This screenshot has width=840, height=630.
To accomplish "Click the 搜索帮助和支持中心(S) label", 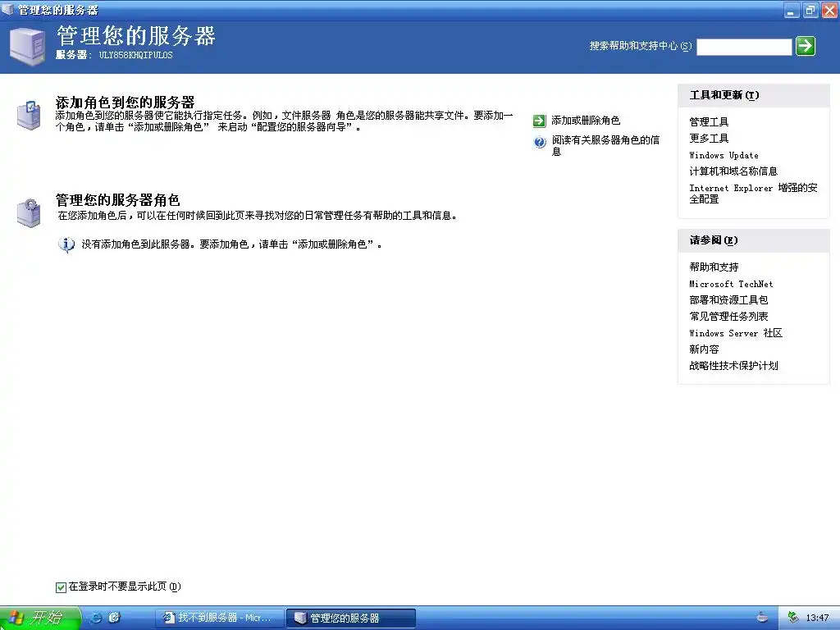I will pyautogui.click(x=640, y=46).
